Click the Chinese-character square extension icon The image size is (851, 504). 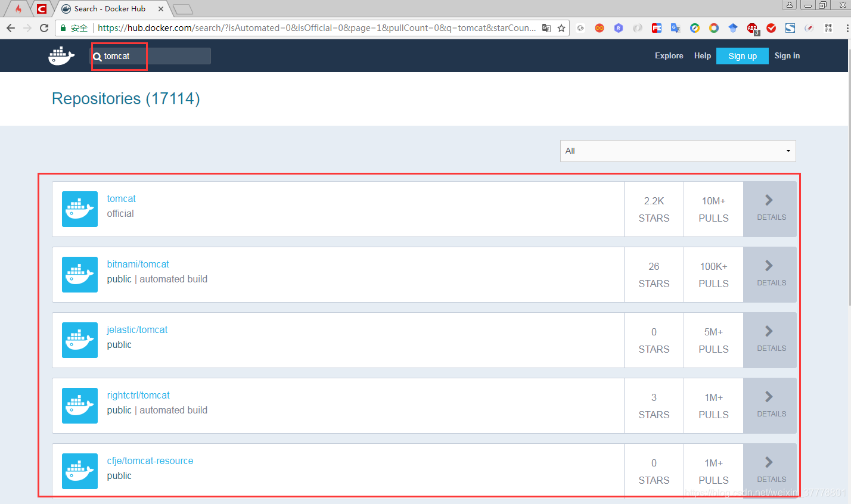click(x=828, y=28)
